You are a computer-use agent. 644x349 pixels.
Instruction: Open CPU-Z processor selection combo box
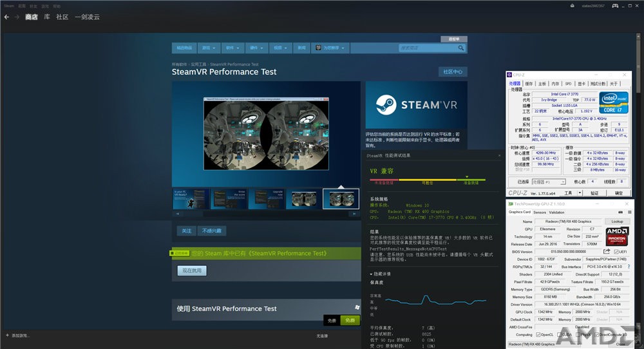(x=549, y=182)
